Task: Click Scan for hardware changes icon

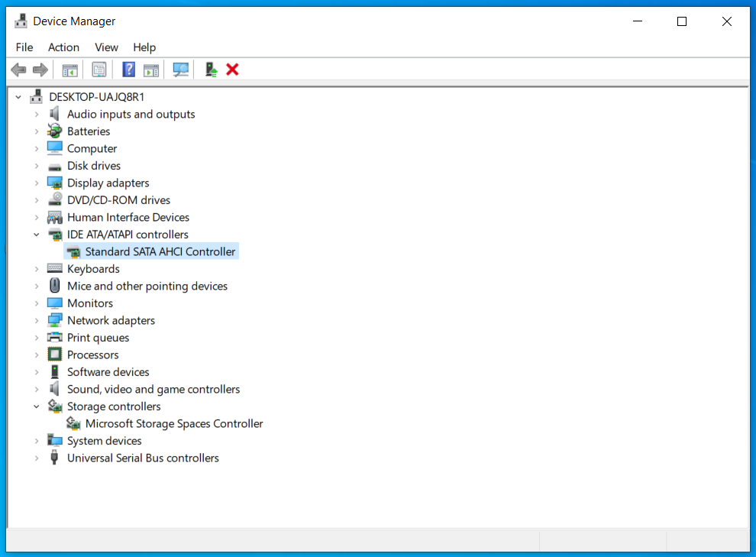Action: tap(180, 70)
